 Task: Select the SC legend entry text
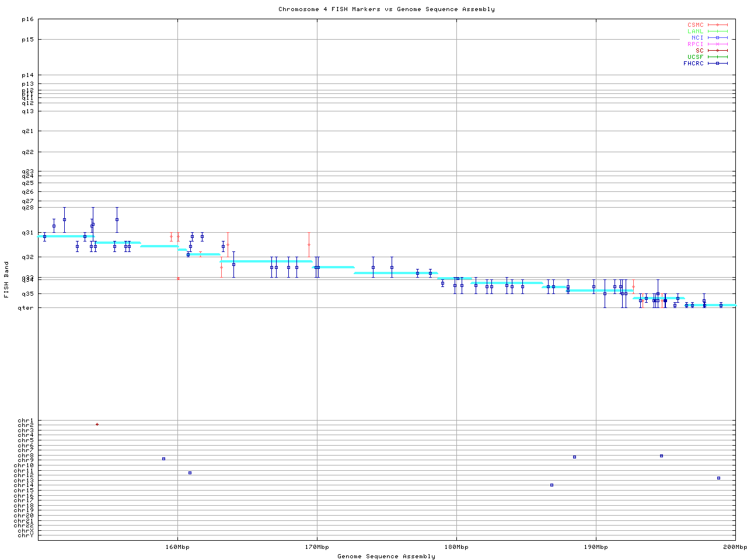(699, 51)
